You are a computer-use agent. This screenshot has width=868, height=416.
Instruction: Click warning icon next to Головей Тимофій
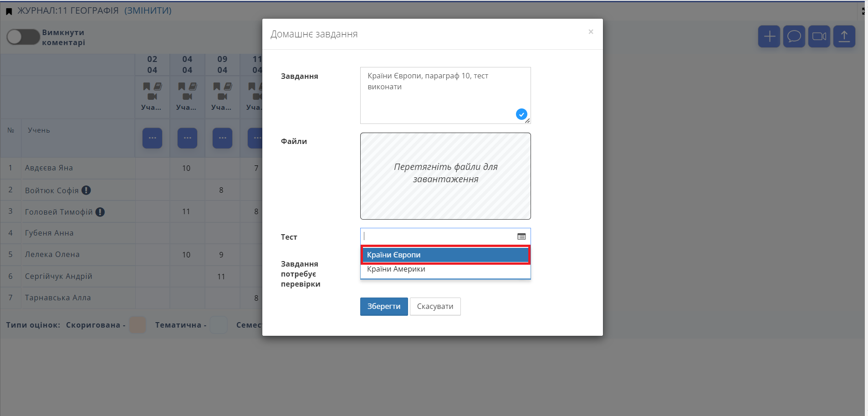coord(100,212)
